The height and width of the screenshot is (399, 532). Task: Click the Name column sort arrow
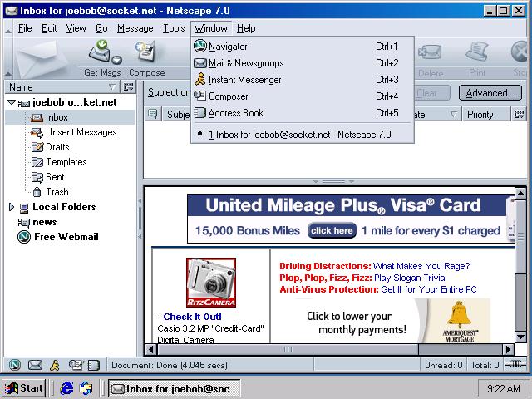tap(112, 87)
